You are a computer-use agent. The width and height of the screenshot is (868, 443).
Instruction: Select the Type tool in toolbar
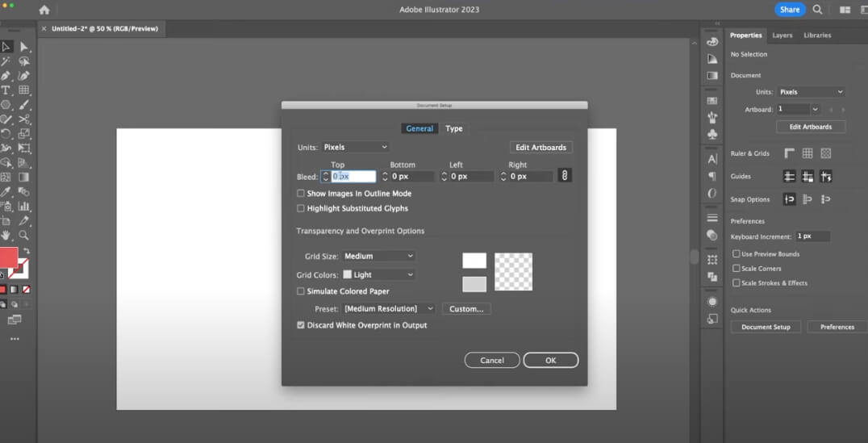pos(6,90)
